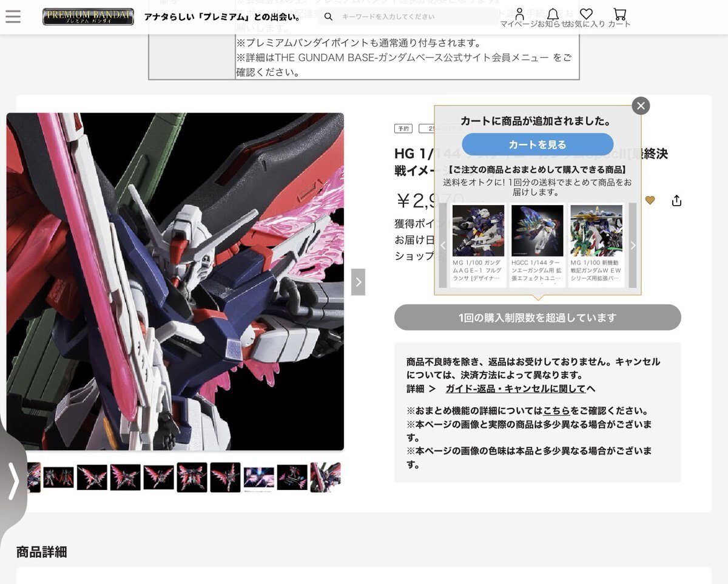This screenshot has height=584, width=728.
Task: Open the hamburger menu
Action: [13, 16]
